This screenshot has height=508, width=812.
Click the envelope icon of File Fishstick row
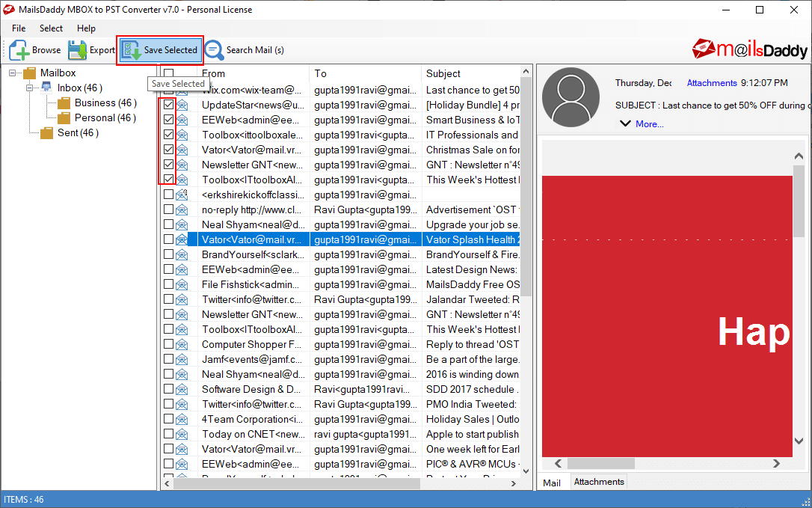pos(182,284)
